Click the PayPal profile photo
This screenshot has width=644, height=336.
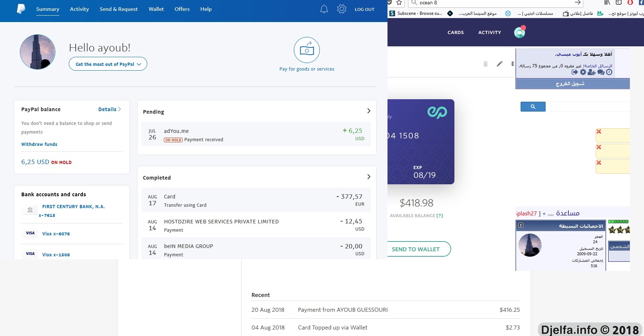(x=38, y=52)
